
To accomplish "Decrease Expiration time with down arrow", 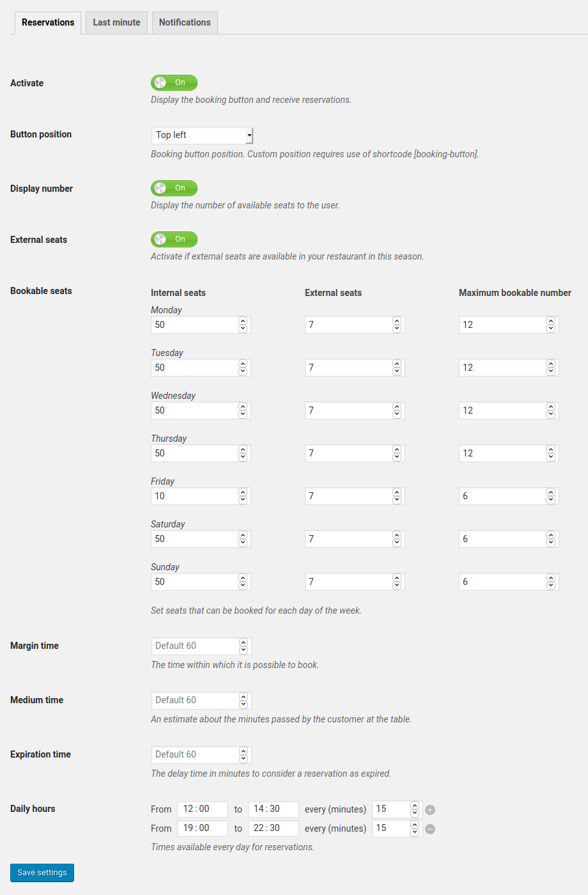I will point(244,758).
